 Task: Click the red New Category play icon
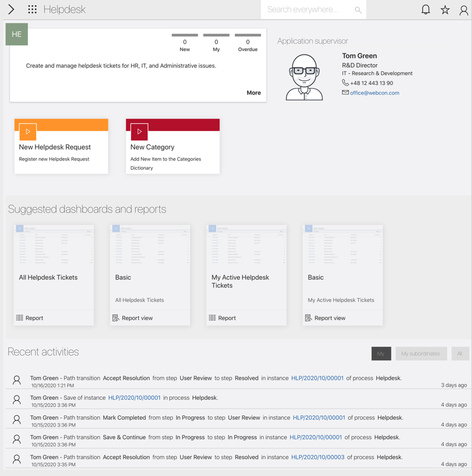tap(139, 132)
